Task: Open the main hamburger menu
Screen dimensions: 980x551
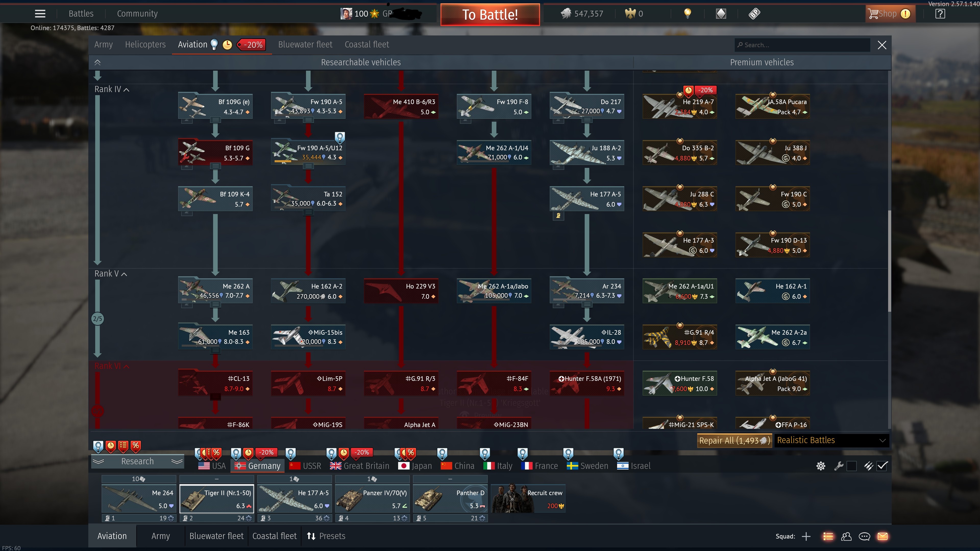Action: coord(40,14)
